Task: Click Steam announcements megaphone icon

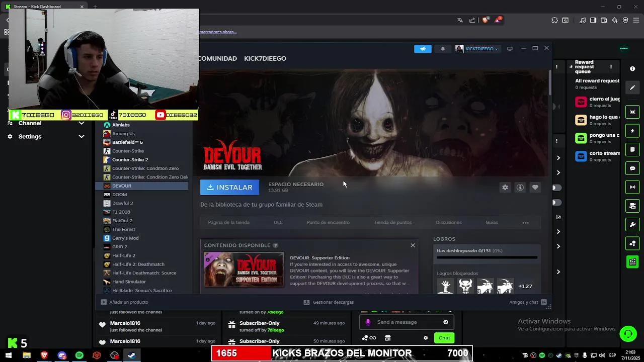Action: (423, 49)
